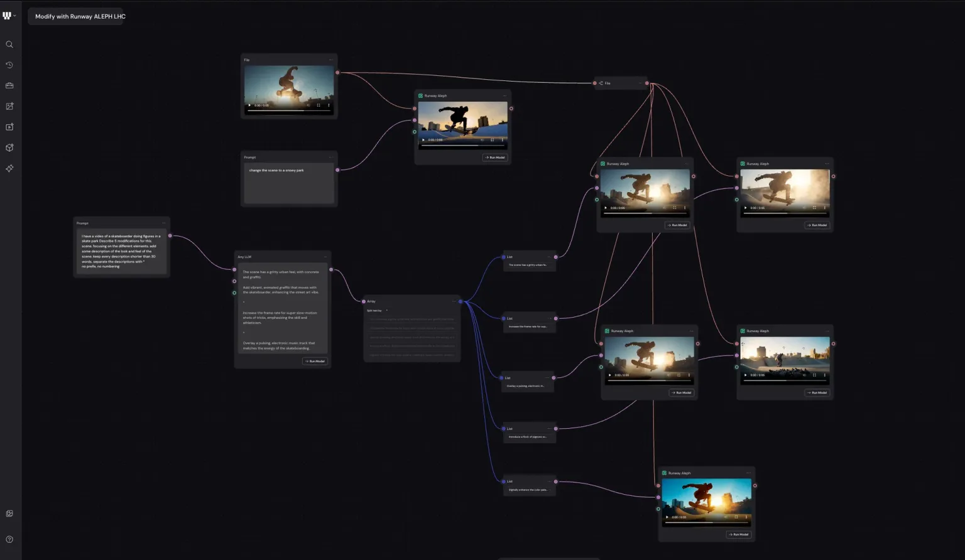Click output port of the 'Digitally enhance' List node
Screen dimensions: 965x560
(555, 482)
